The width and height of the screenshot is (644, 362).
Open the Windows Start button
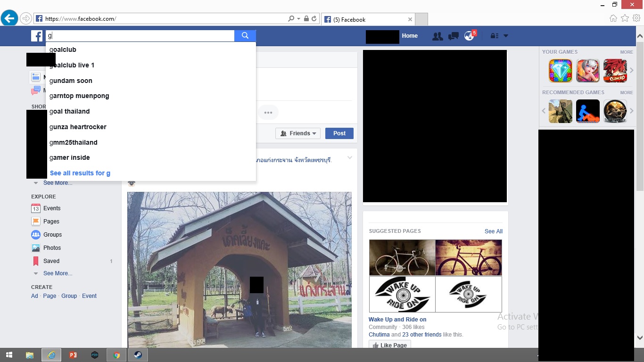tap(9, 355)
